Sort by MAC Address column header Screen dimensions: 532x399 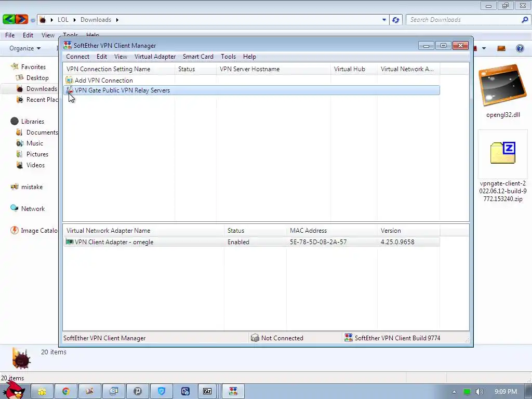(332, 230)
